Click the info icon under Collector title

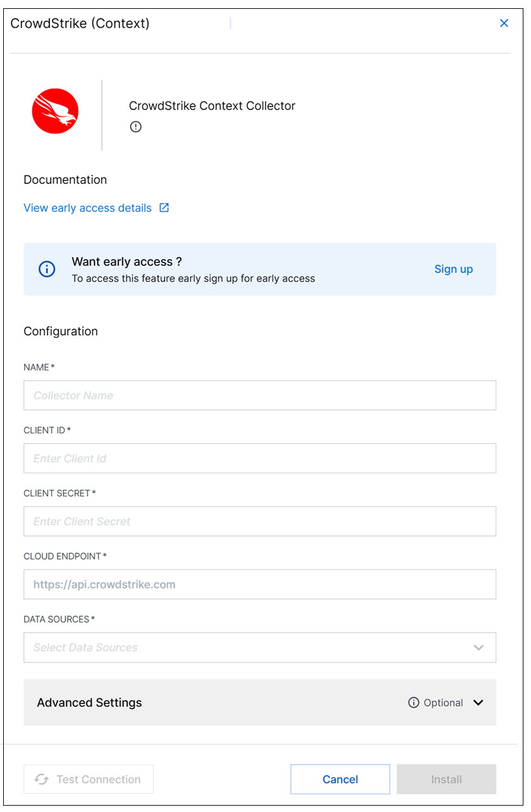coord(136,126)
